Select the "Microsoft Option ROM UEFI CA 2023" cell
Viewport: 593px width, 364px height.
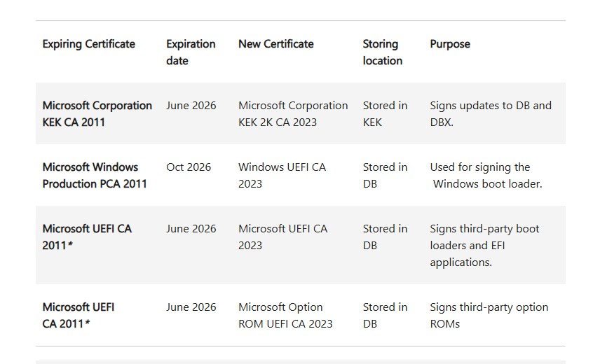point(285,316)
